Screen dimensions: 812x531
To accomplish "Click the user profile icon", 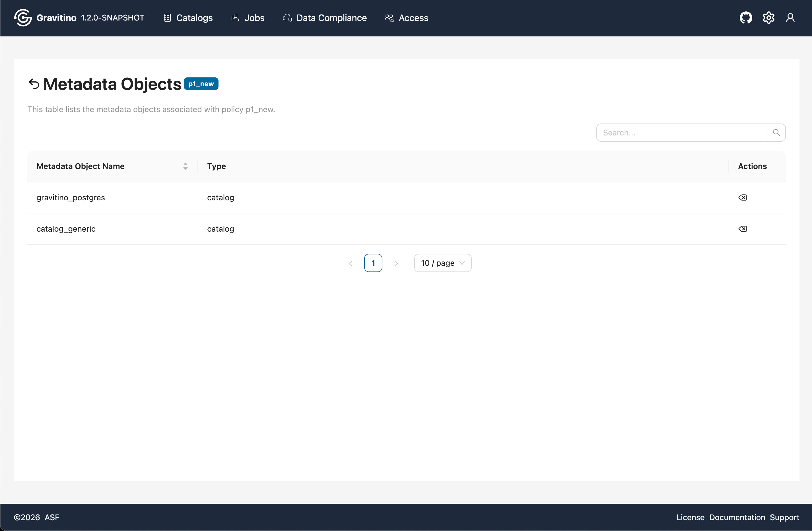I will [x=791, y=18].
